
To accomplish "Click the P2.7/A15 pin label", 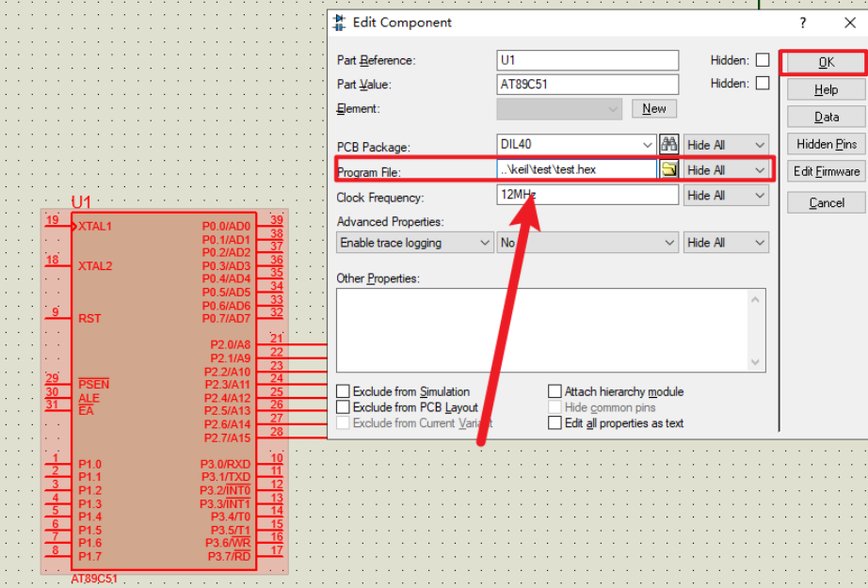I will (x=228, y=437).
